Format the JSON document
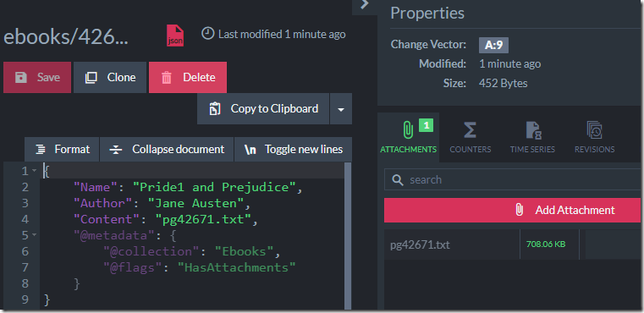The image size is (644, 313). pos(62,149)
